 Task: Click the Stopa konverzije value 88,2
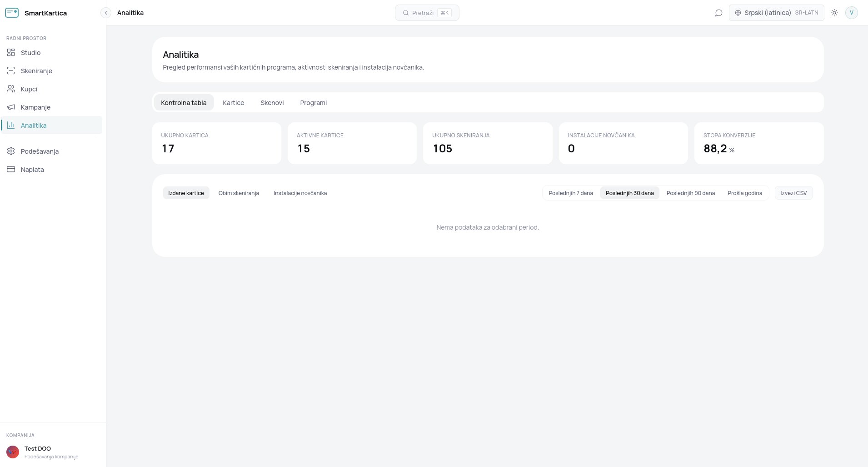pos(715,149)
